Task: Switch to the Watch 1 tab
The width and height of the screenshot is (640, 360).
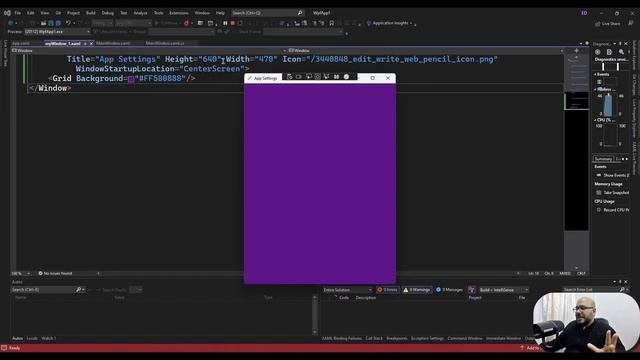Action: pyautogui.click(x=49, y=338)
